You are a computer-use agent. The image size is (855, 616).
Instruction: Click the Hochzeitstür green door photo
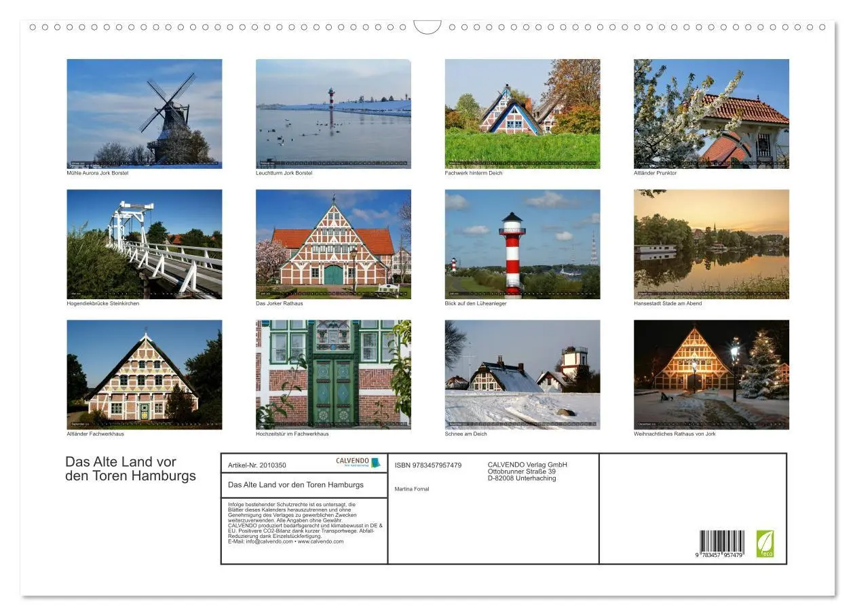tap(333, 374)
